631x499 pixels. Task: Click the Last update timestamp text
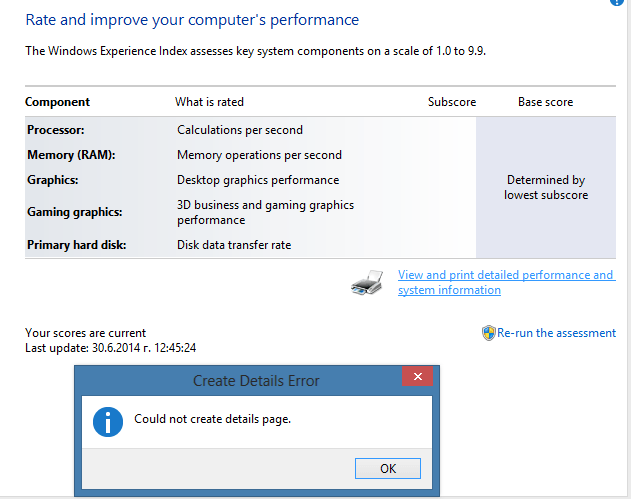click(x=111, y=348)
